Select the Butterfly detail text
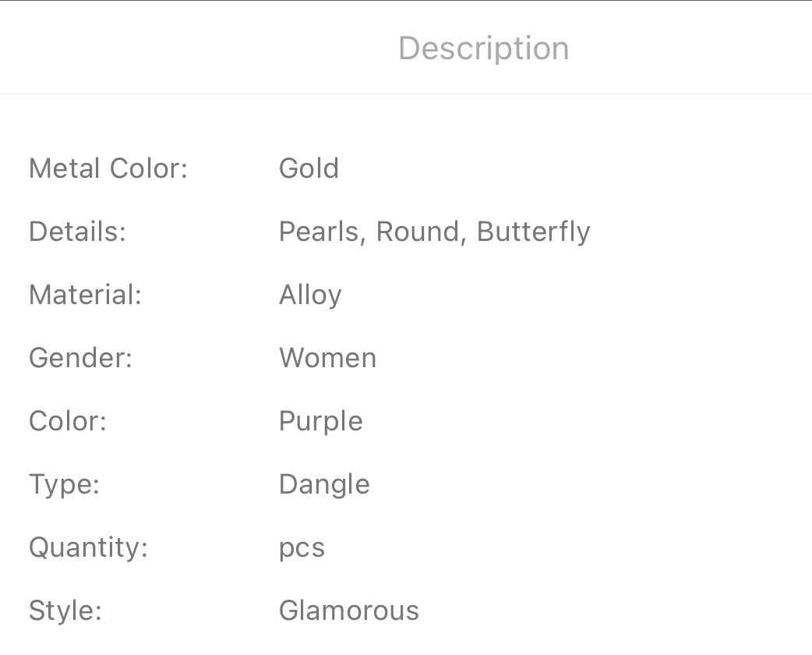Image resolution: width=812 pixels, height=655 pixels. tap(534, 232)
